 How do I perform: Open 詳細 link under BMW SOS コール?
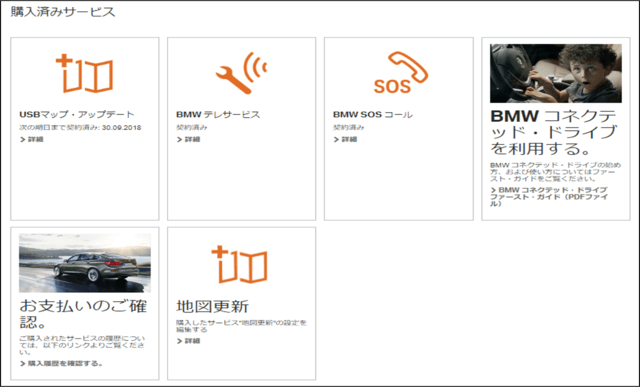(x=345, y=140)
